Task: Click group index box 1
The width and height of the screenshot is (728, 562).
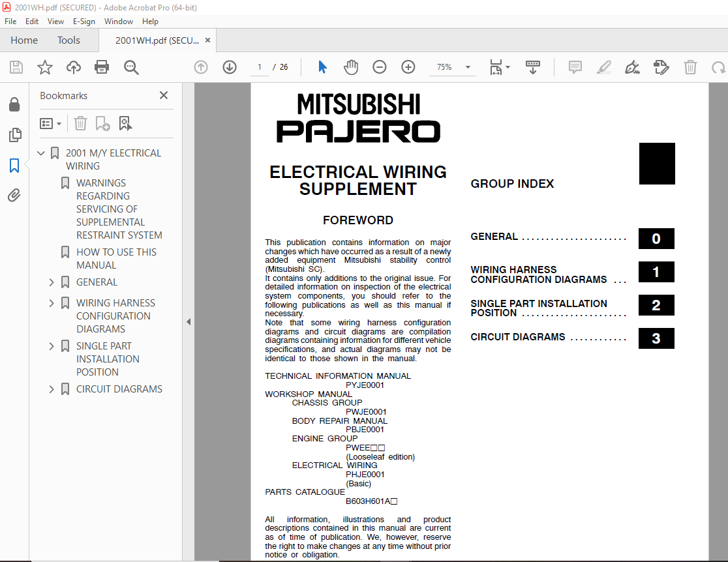Action: (x=656, y=272)
